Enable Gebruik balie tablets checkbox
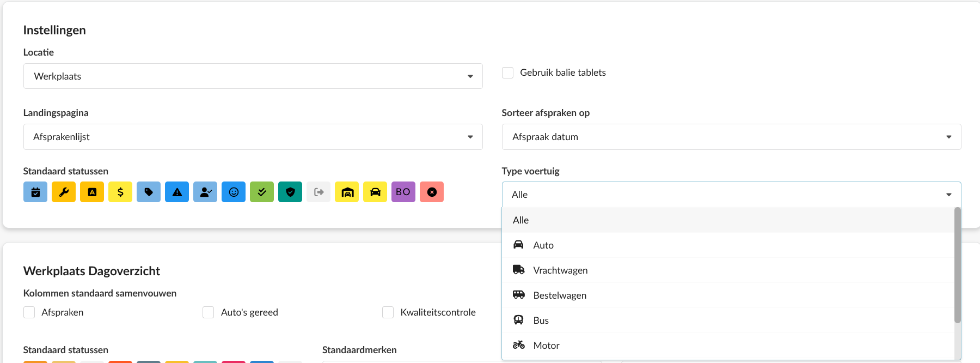The width and height of the screenshot is (980, 363). pyautogui.click(x=507, y=73)
